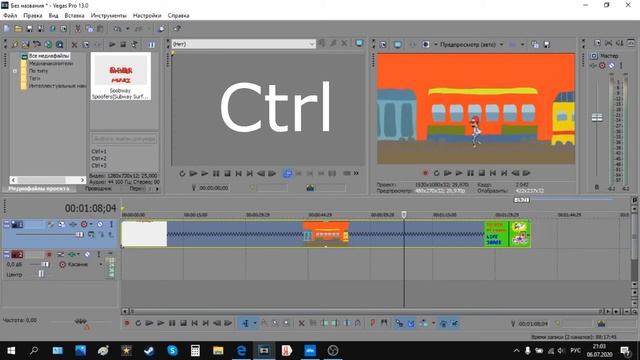
Task: Click Record in the timeline transport bar
Action: pos(127,323)
